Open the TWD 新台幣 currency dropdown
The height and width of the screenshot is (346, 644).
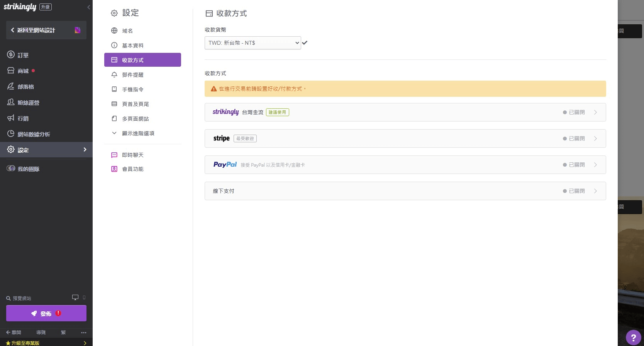(253, 43)
